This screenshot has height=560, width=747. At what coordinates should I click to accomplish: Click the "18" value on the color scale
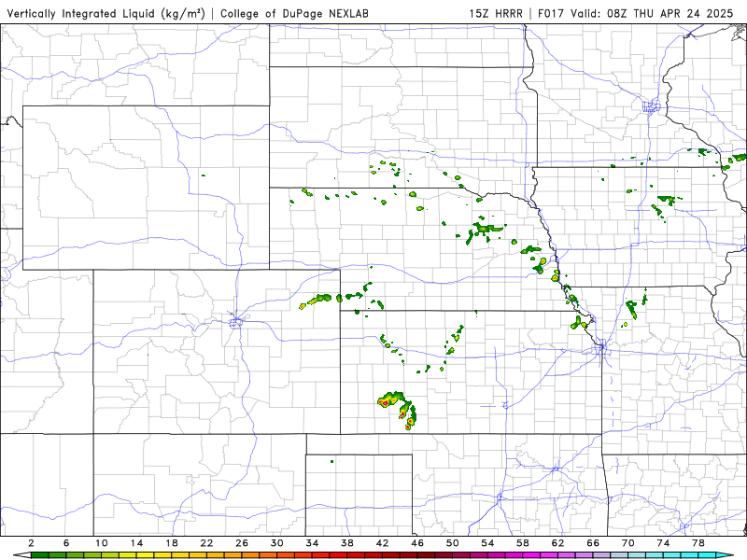point(172,543)
